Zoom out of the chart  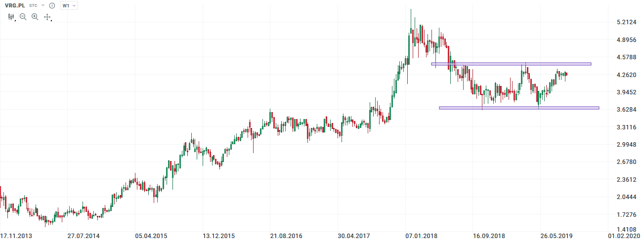coord(23,17)
